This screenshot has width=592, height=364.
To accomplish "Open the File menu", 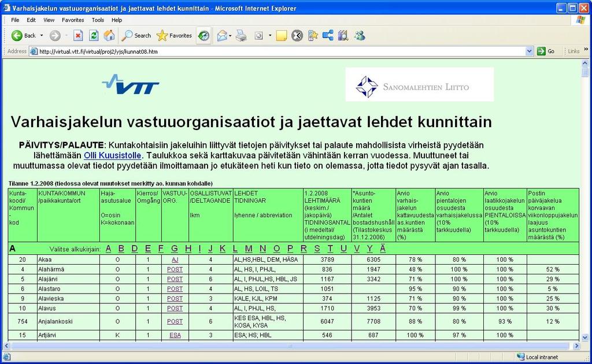I will coord(15,20).
